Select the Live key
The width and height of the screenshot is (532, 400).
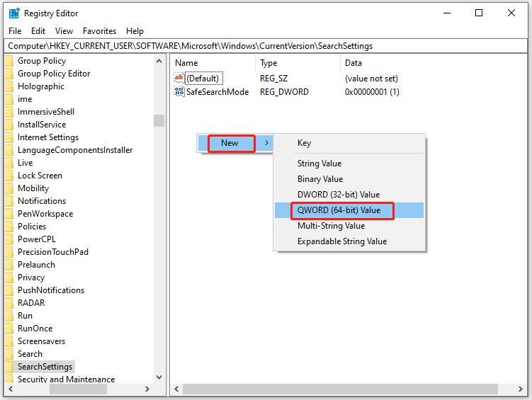coord(25,163)
